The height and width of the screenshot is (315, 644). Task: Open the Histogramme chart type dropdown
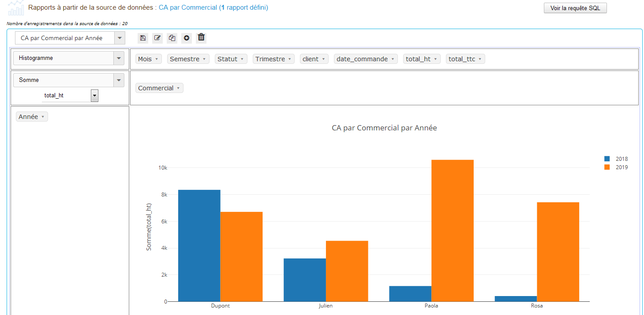[x=69, y=58]
